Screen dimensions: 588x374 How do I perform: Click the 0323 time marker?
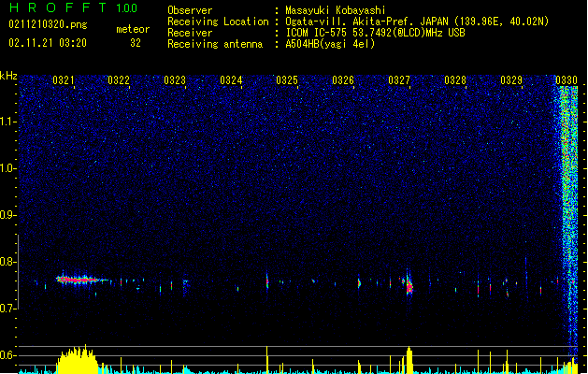pyautogui.click(x=175, y=80)
